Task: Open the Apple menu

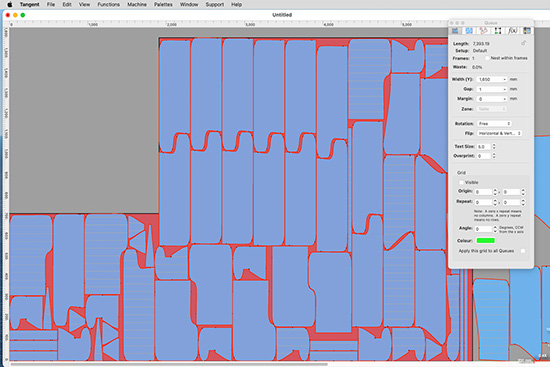Action: pos(10,5)
